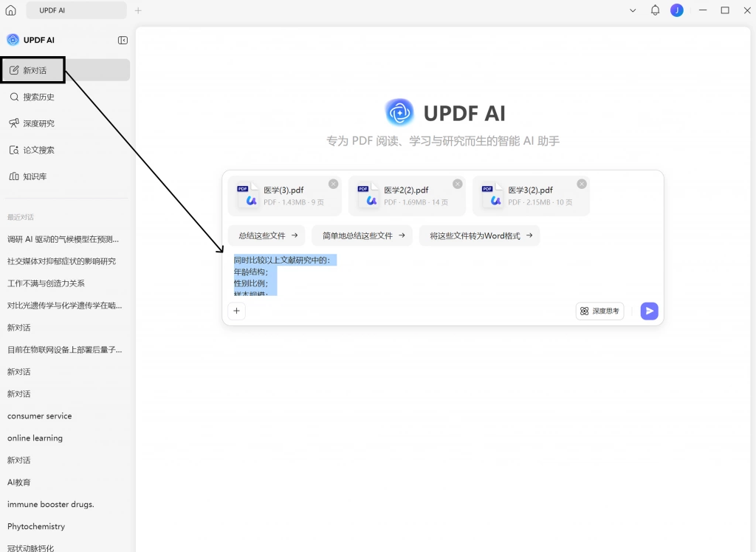
Task: Click 简单地总结这些文件 suggestion
Action: coord(362,235)
